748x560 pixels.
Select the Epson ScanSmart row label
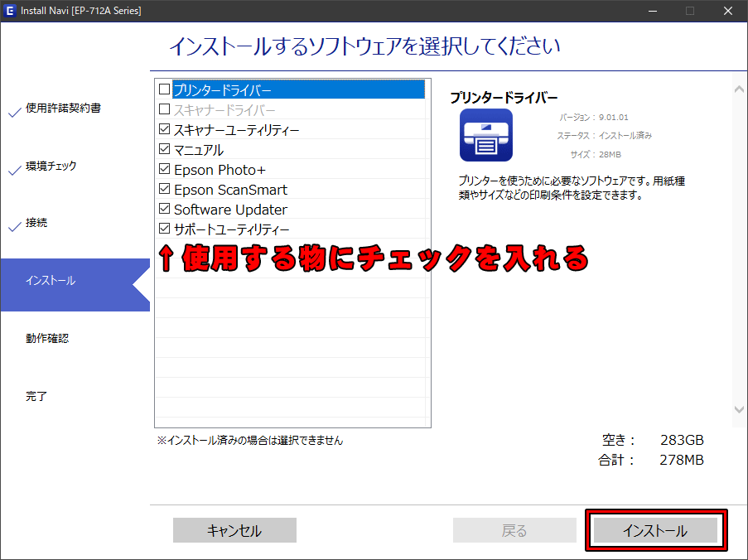tap(230, 190)
